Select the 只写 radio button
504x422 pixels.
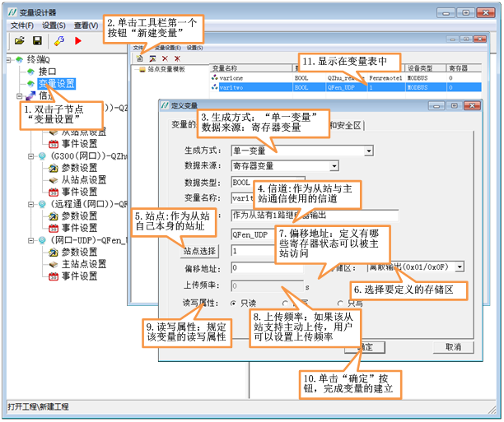click(x=340, y=304)
